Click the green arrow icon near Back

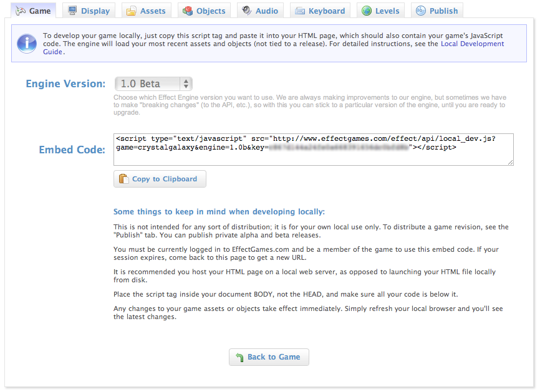click(238, 357)
